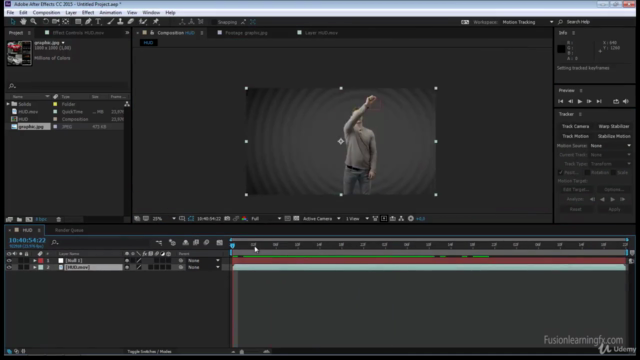
Task: Select the Unified Camera tool
Action: point(56,22)
